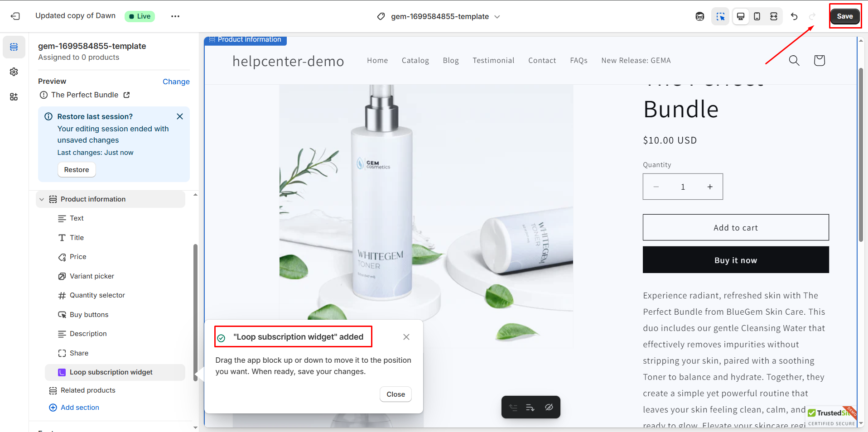Undo the last change

pos(794,16)
